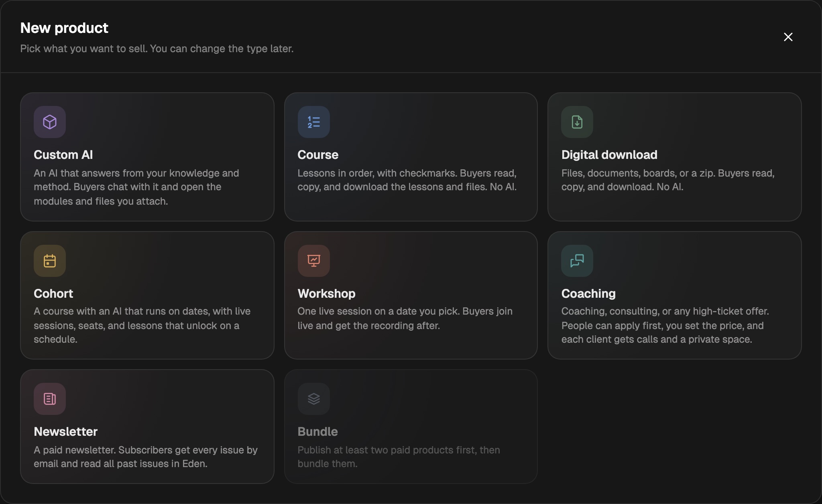This screenshot has width=822, height=504.
Task: Click the Bundle layers icon
Action: click(314, 399)
